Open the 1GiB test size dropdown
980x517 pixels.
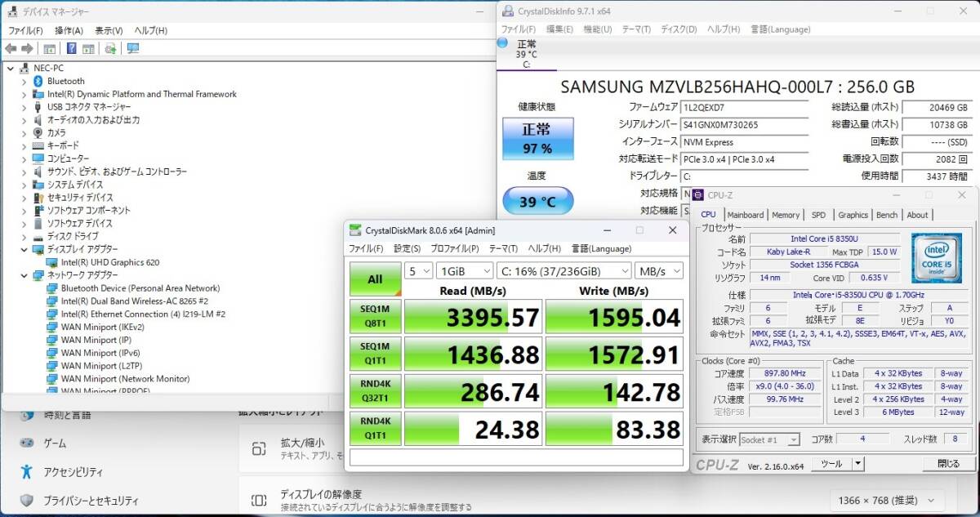465,270
